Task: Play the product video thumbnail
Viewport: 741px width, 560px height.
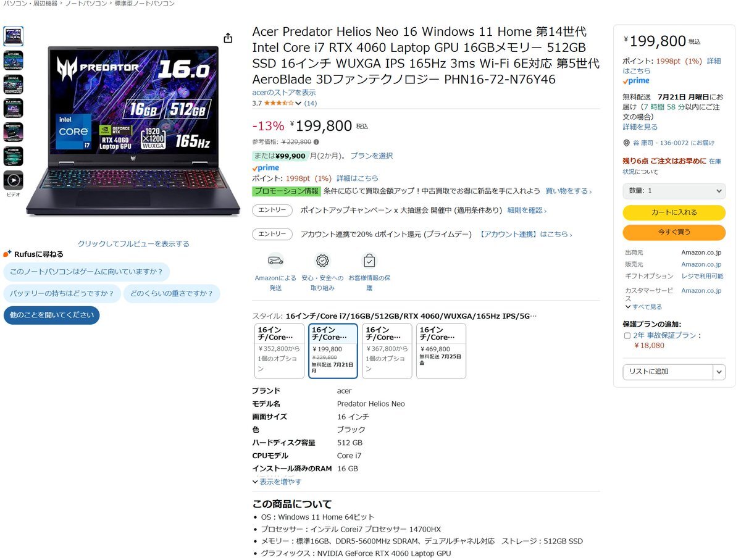Action: (13, 180)
